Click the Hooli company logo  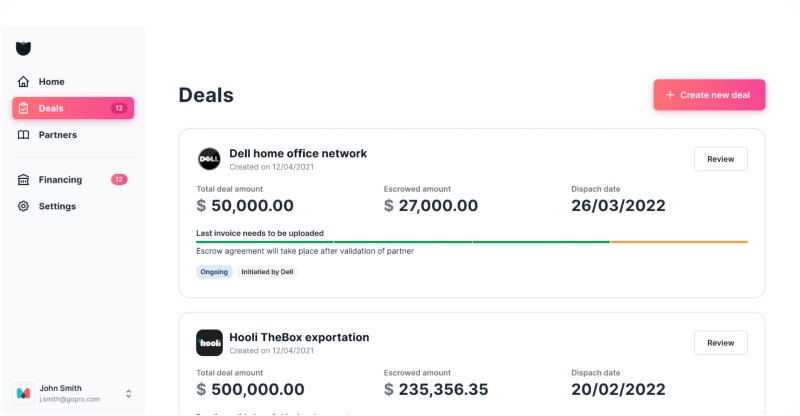point(209,342)
